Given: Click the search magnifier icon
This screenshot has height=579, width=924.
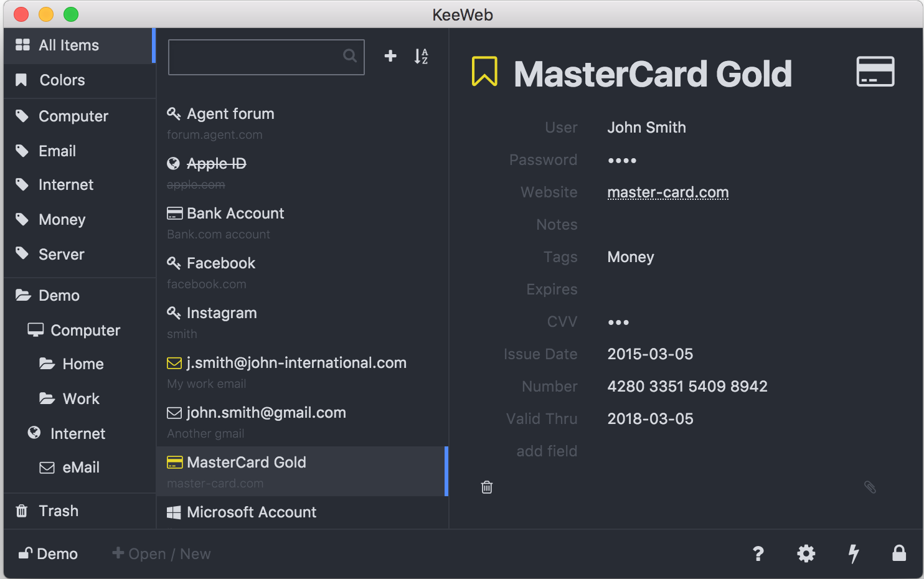Looking at the screenshot, I should click(350, 55).
